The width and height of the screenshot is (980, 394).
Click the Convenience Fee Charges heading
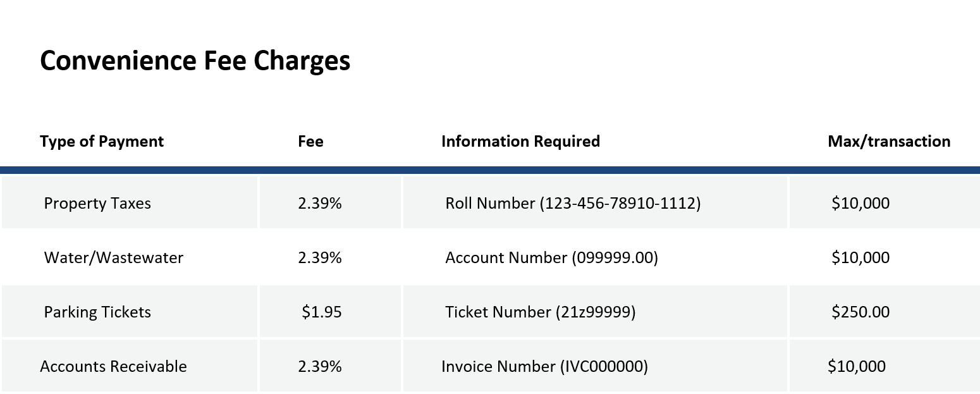click(195, 61)
